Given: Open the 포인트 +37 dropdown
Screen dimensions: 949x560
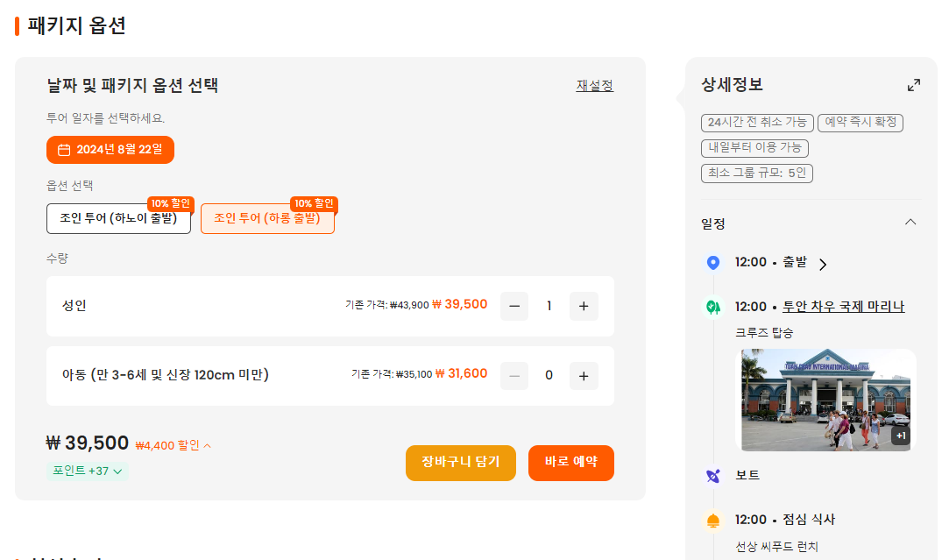Looking at the screenshot, I should [87, 471].
